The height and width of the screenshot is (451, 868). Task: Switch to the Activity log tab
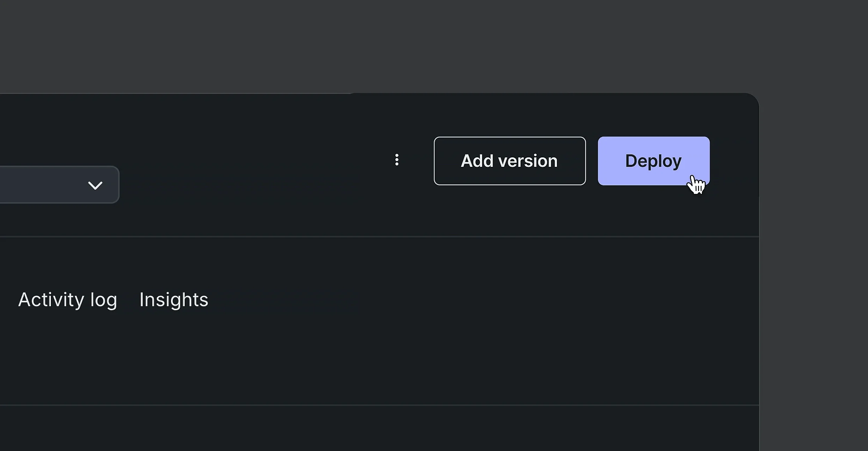click(67, 300)
